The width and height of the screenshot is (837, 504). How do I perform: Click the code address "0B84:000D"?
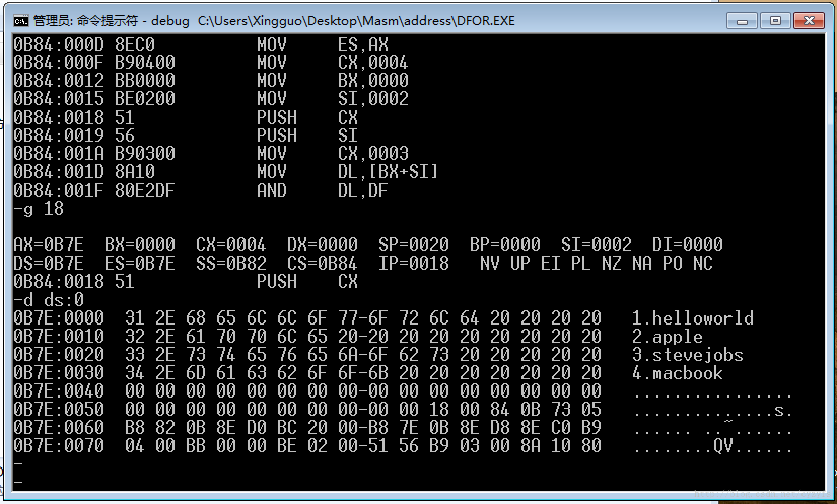(59, 45)
